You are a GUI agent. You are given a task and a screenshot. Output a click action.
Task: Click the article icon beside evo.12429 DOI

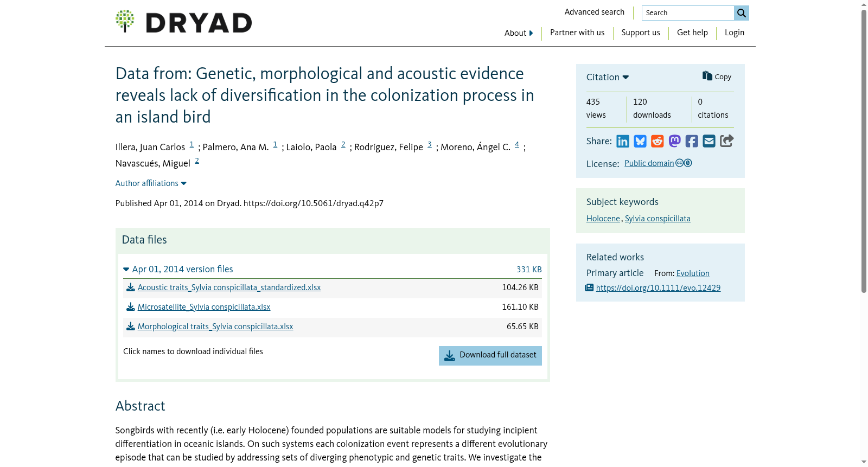[x=589, y=288]
